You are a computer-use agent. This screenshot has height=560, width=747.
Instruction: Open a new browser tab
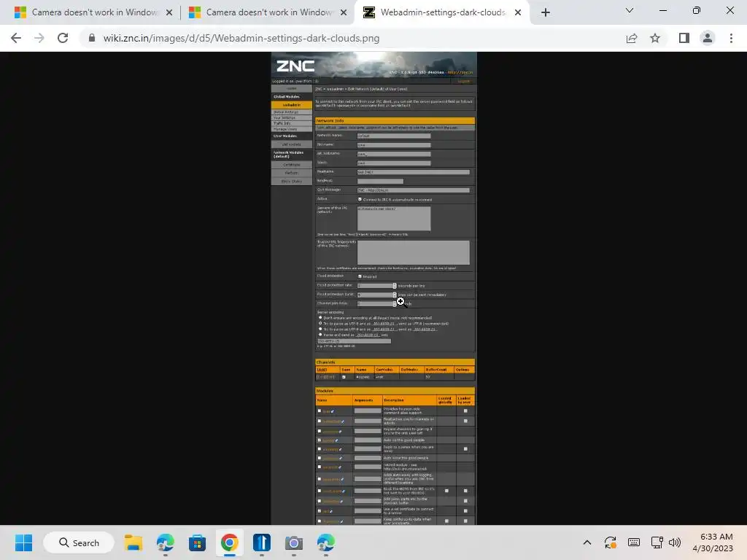pyautogui.click(x=546, y=12)
